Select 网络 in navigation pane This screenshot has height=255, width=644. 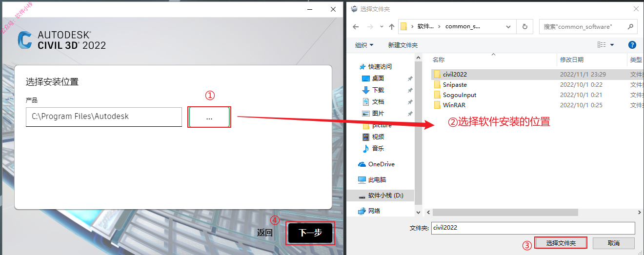[374, 211]
